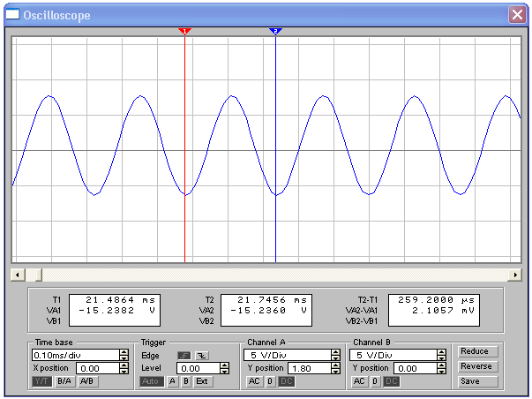Select B/A time base mode
The image size is (532, 399).
point(64,381)
